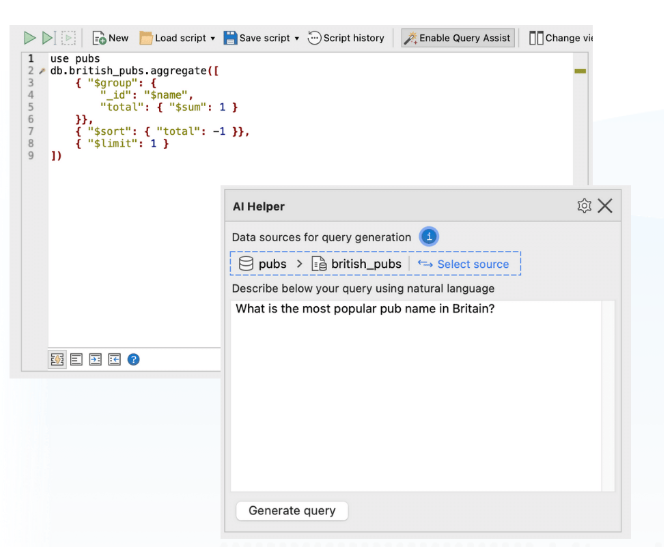Click the "_id": "$name" code line
Image resolution: width=664 pixels, height=547 pixels.
[x=147, y=95]
